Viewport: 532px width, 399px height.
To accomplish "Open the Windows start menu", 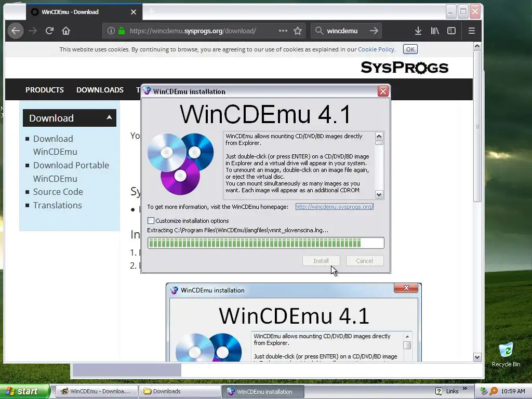I will (x=25, y=391).
